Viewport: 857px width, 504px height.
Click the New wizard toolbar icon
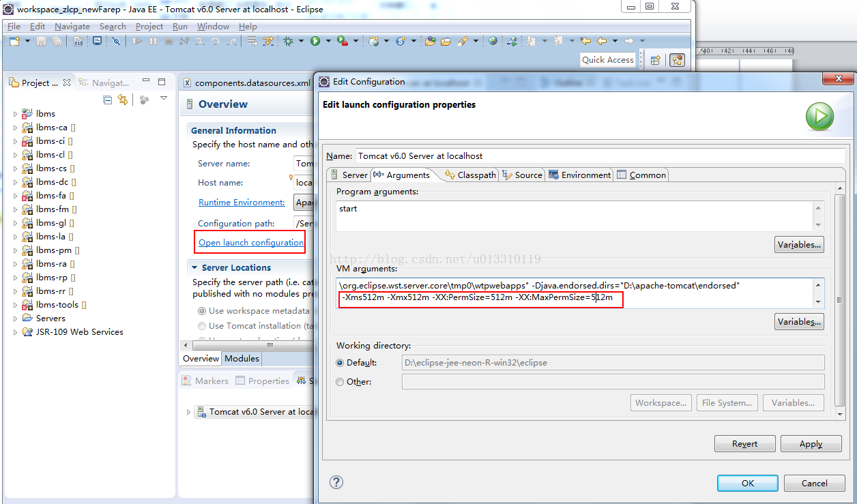point(14,41)
